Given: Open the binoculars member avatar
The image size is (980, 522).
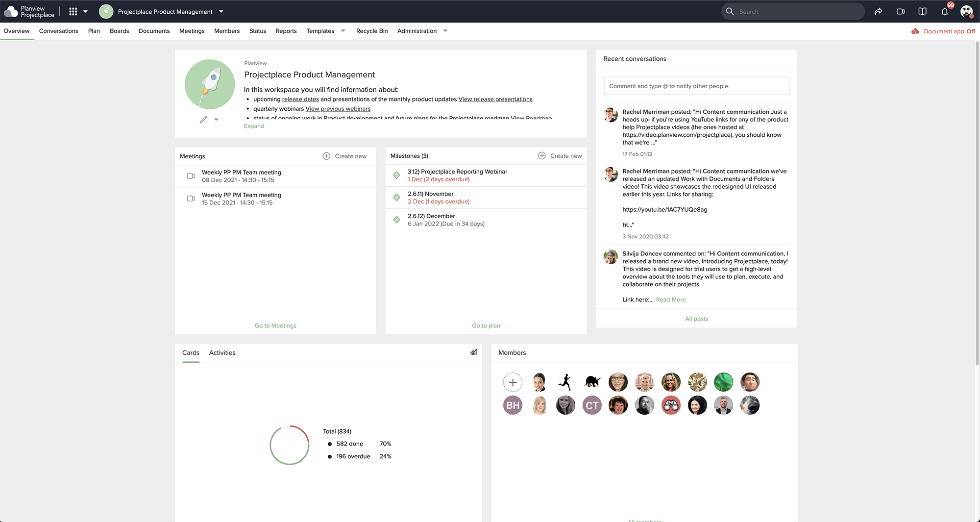Looking at the screenshot, I should pos(671,405).
